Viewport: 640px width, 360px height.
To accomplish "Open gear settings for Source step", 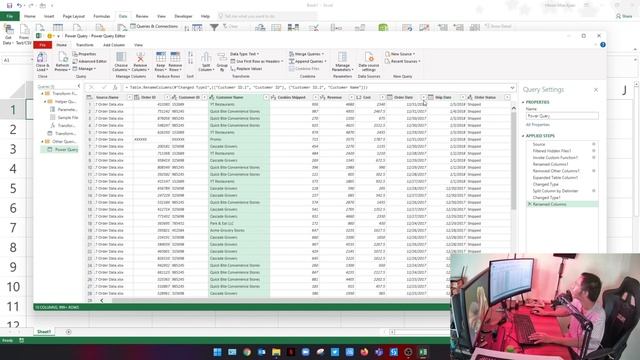I will [594, 144].
